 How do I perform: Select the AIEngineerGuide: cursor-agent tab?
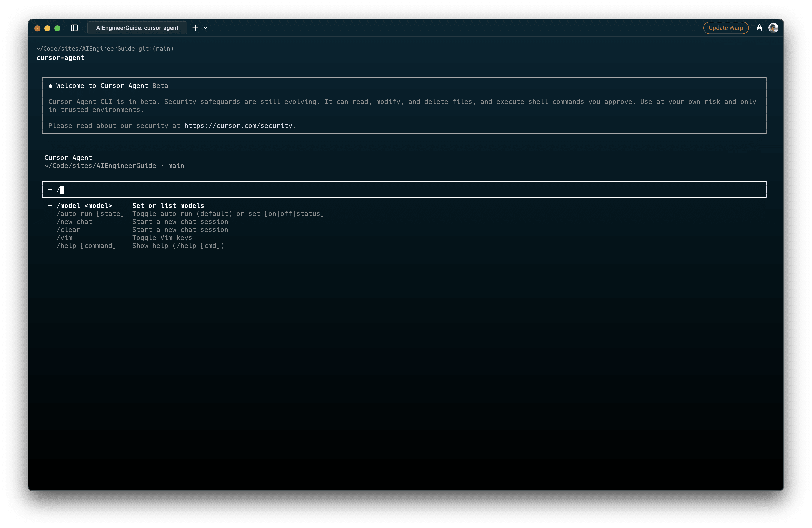[x=137, y=28]
